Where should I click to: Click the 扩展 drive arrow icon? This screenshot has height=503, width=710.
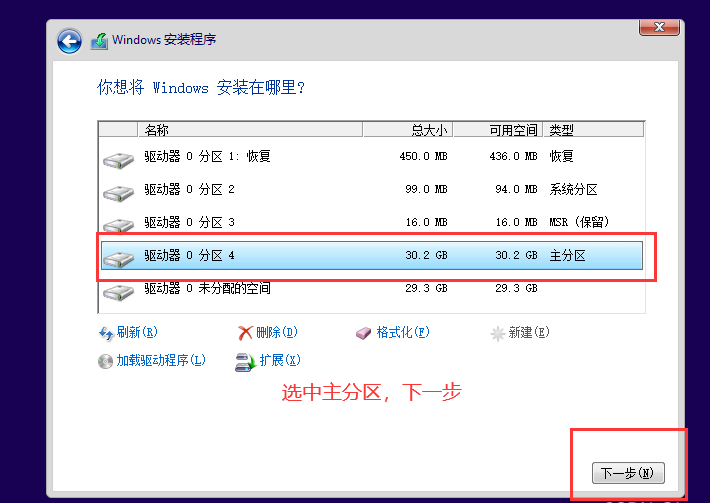246,362
